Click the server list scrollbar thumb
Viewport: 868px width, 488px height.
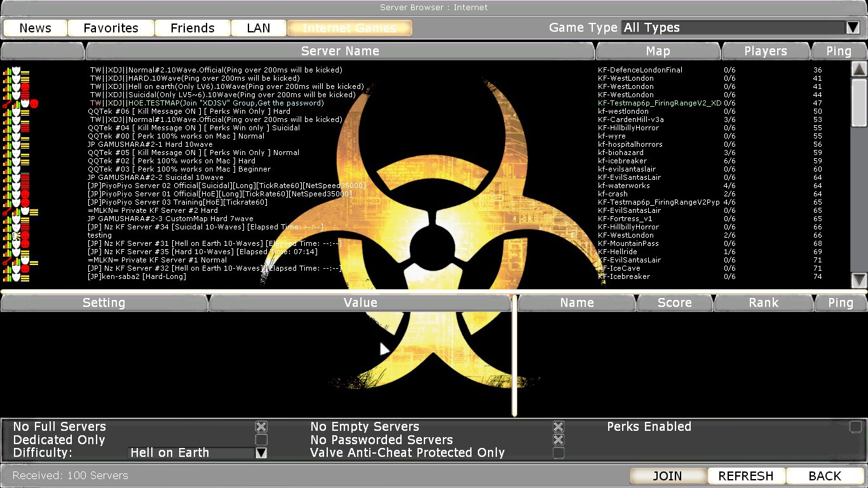click(x=859, y=102)
